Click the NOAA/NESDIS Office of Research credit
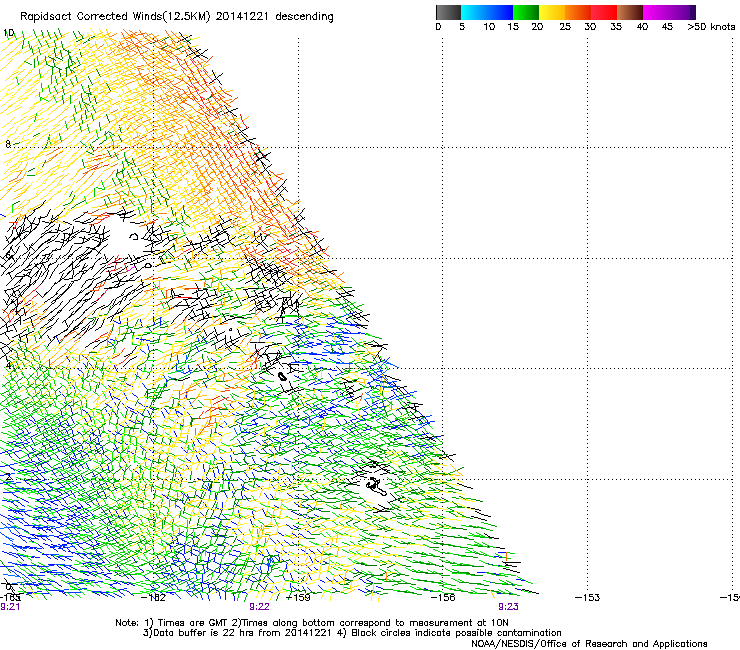The height and width of the screenshot is (650, 740). (x=589, y=644)
